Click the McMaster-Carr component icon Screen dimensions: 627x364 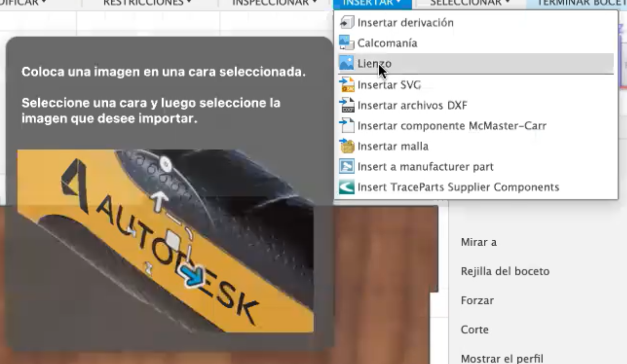pyautogui.click(x=347, y=126)
